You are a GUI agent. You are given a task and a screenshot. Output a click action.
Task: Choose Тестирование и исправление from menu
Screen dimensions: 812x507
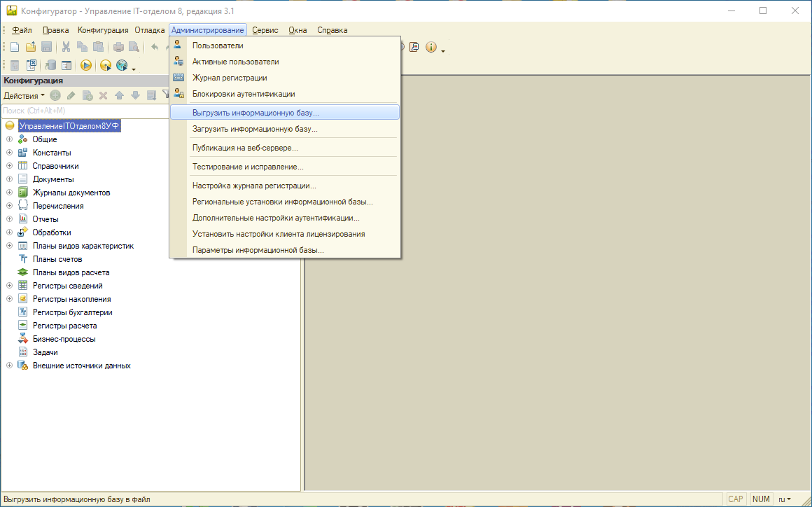tap(248, 167)
